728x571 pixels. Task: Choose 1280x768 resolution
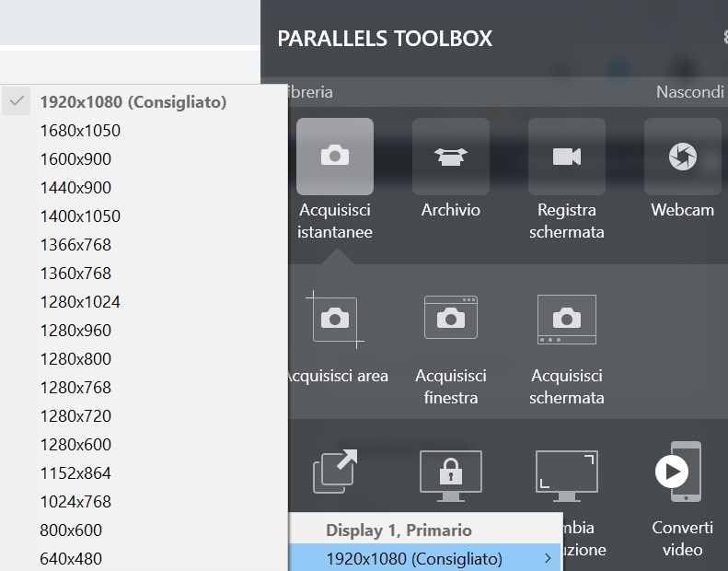coord(144,388)
